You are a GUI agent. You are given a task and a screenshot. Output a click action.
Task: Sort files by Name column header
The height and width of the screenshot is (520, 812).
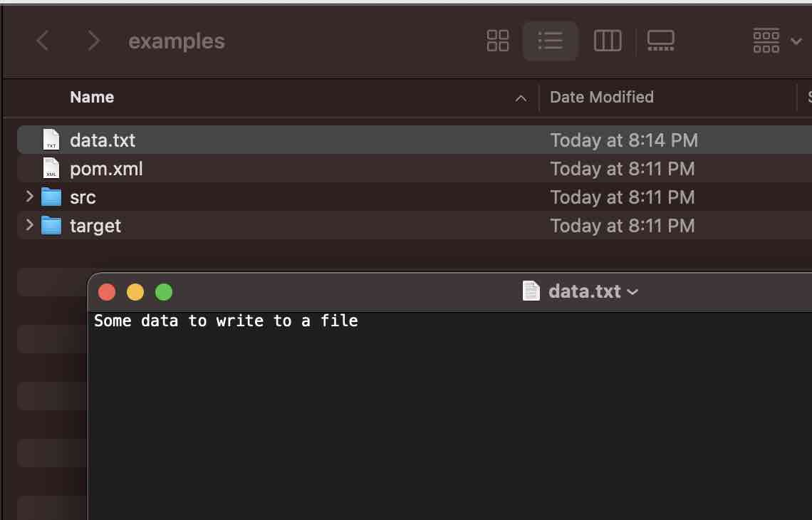(92, 97)
